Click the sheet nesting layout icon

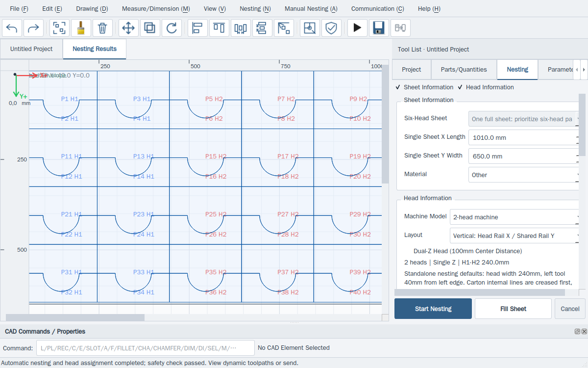point(310,28)
